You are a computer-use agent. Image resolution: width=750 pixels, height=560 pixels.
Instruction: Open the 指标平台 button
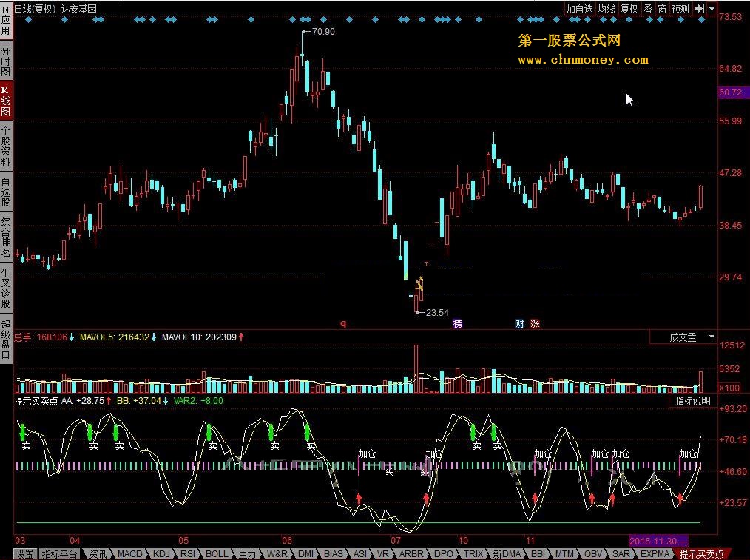59,554
